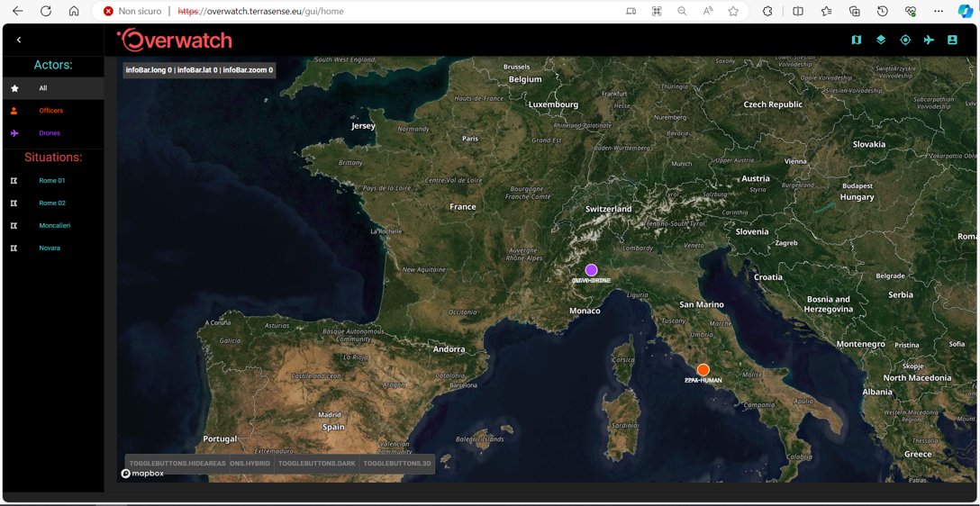Viewport: 980px width, 506px height.
Task: Toggle the 3D map view button
Action: (x=397, y=464)
